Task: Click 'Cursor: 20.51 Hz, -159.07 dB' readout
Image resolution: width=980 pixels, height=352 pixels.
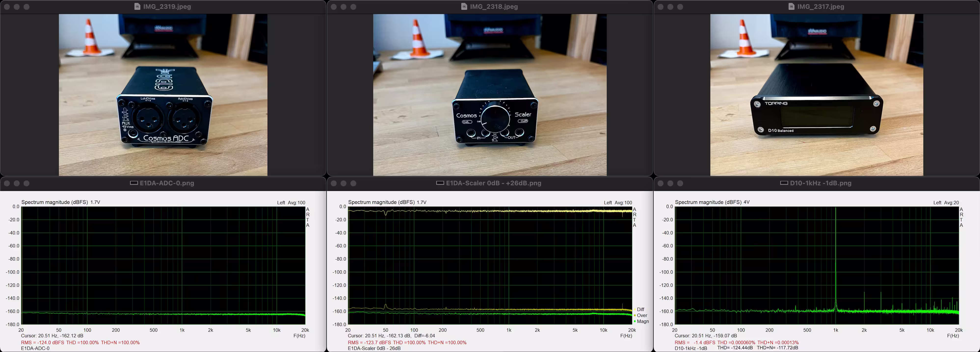Action: click(x=706, y=336)
